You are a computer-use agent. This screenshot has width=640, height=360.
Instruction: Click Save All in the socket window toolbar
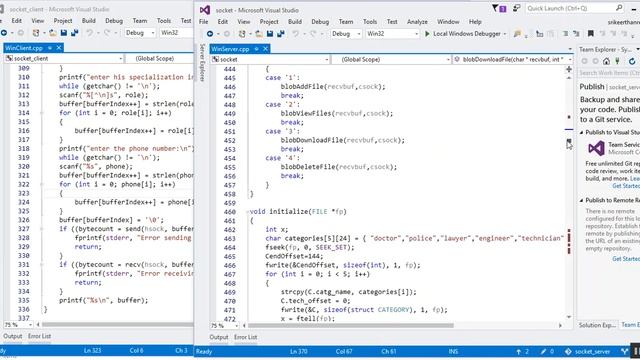[280, 34]
